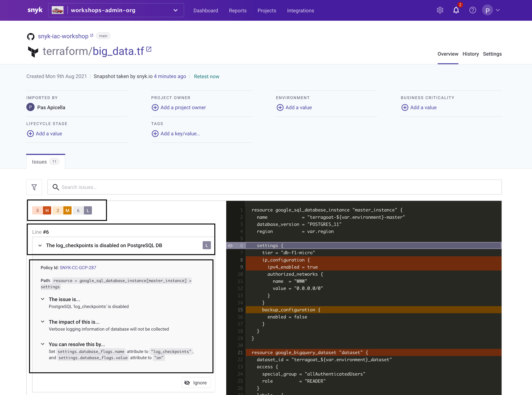Click the user avatar P
This screenshot has width=532, height=395.
click(x=488, y=10)
